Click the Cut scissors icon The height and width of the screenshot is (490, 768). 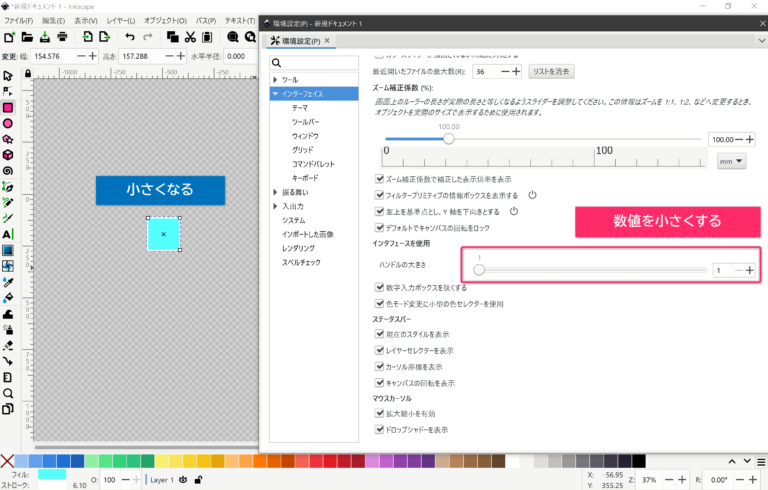tap(190, 37)
